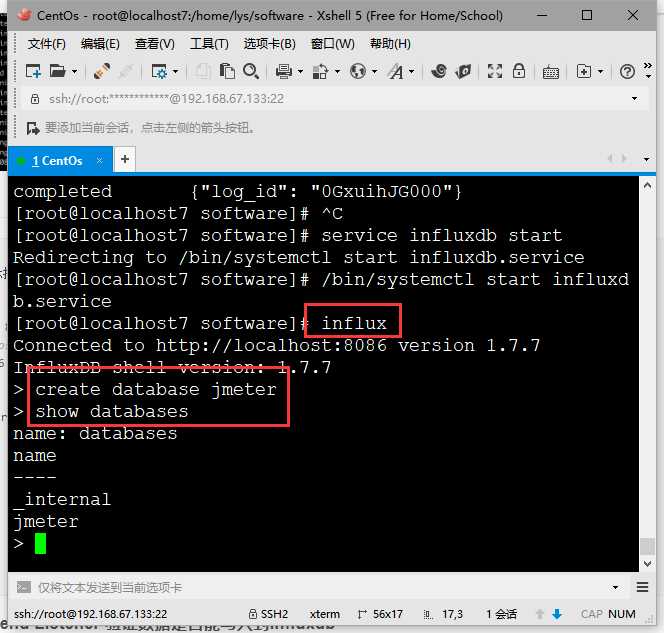The image size is (664, 633).
Task: Open the 查看(V) menu
Action: click(155, 44)
